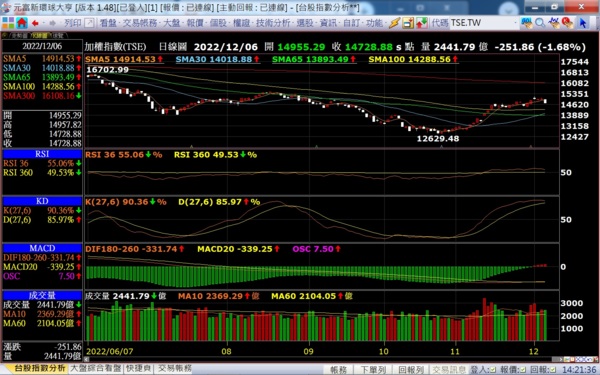Click the red and green arrows icon

pos(421,23)
